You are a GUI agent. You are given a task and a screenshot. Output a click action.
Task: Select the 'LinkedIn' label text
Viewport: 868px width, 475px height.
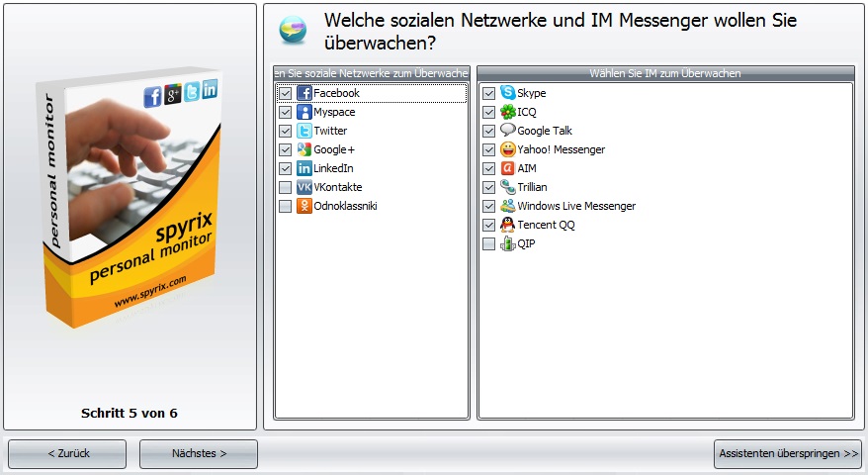(x=333, y=168)
